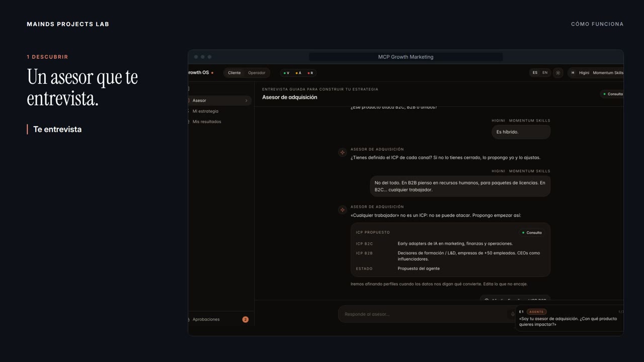Set language to ES

click(x=535, y=73)
